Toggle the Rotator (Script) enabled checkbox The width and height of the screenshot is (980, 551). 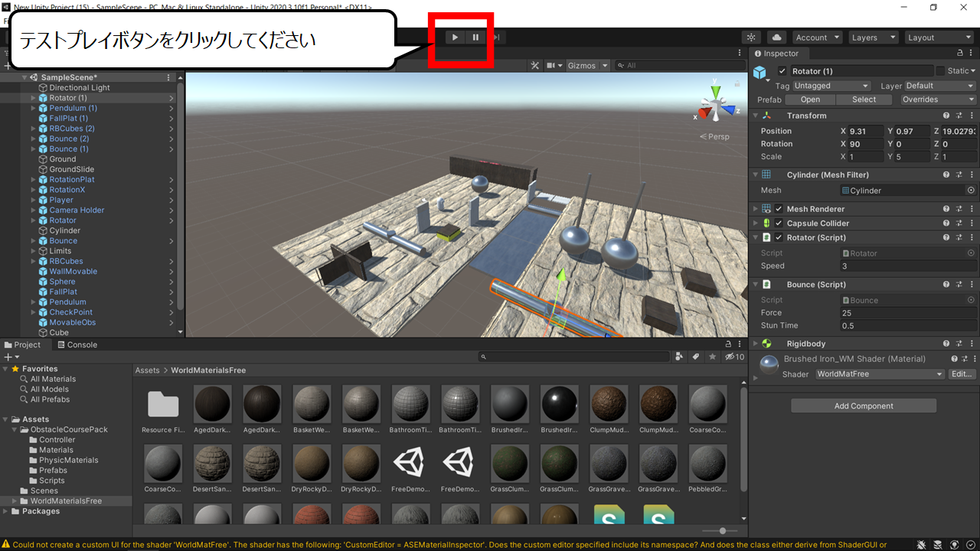point(779,238)
